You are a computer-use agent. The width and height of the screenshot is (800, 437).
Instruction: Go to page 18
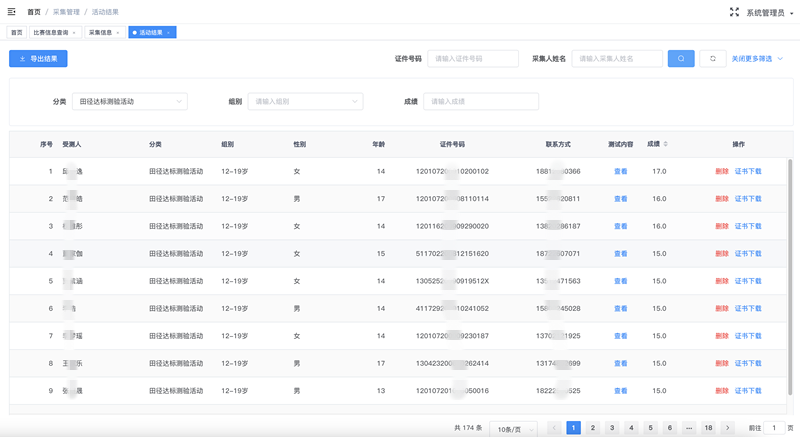pos(708,428)
